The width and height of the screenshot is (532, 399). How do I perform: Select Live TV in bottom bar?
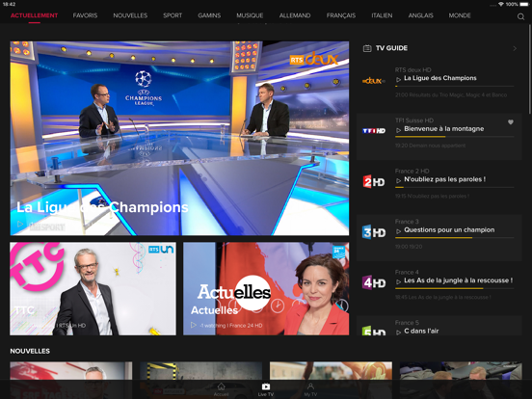click(266, 389)
